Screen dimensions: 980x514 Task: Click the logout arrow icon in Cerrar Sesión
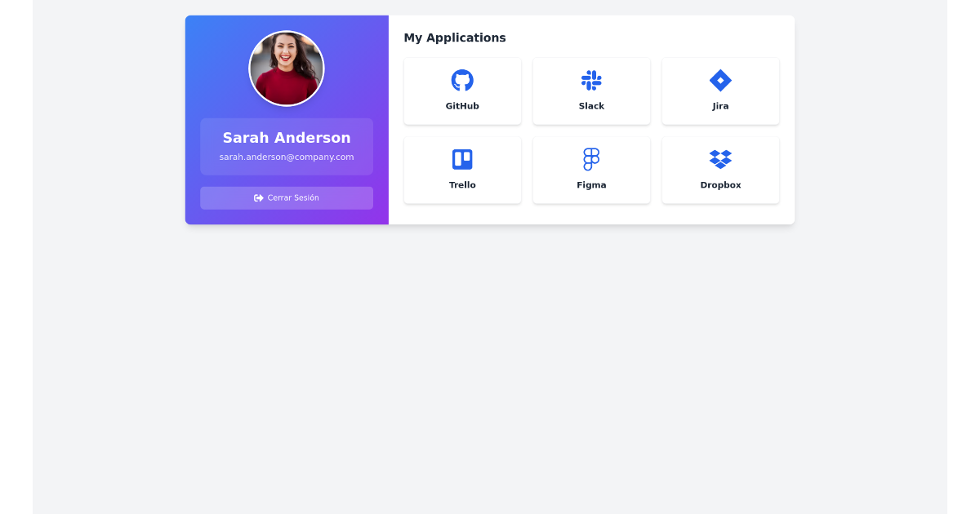pos(258,197)
